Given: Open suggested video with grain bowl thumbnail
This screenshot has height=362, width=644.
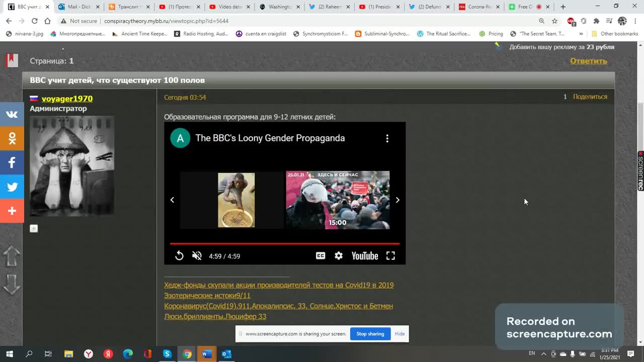Looking at the screenshot, I should [232, 200].
